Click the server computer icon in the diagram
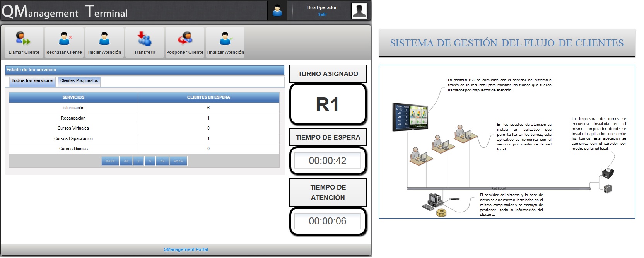 [x=433, y=201]
